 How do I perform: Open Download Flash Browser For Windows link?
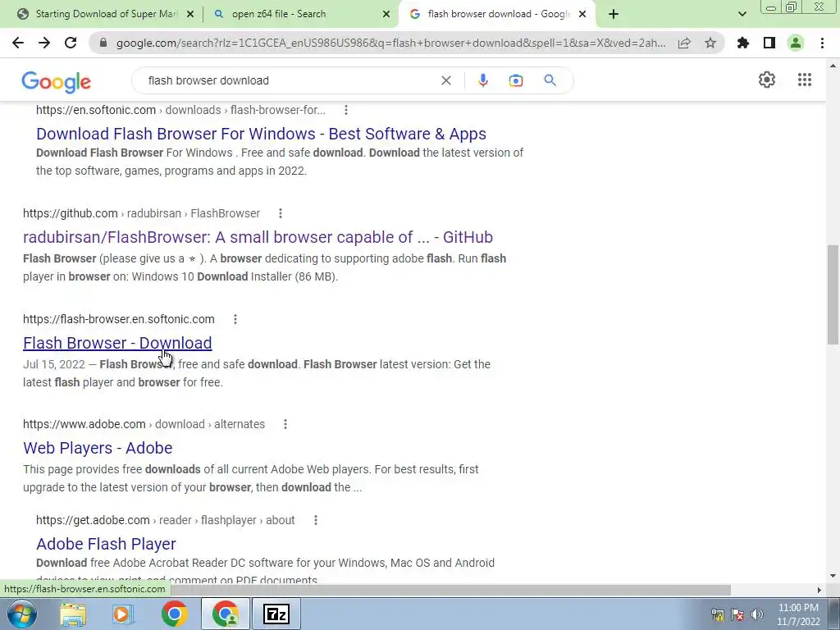pyautogui.click(x=262, y=134)
